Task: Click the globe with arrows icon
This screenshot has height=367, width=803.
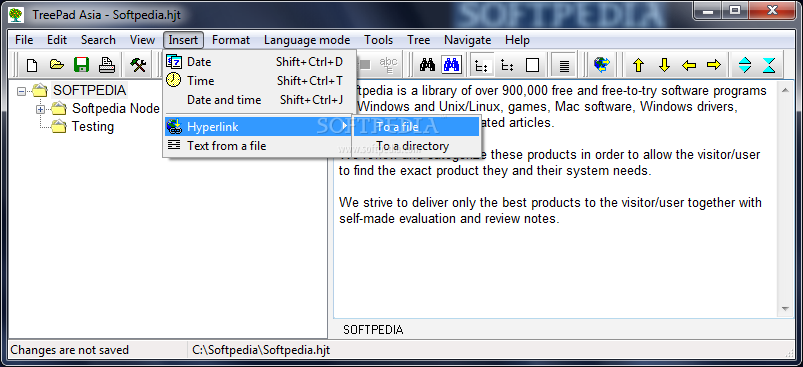Action: (x=602, y=65)
